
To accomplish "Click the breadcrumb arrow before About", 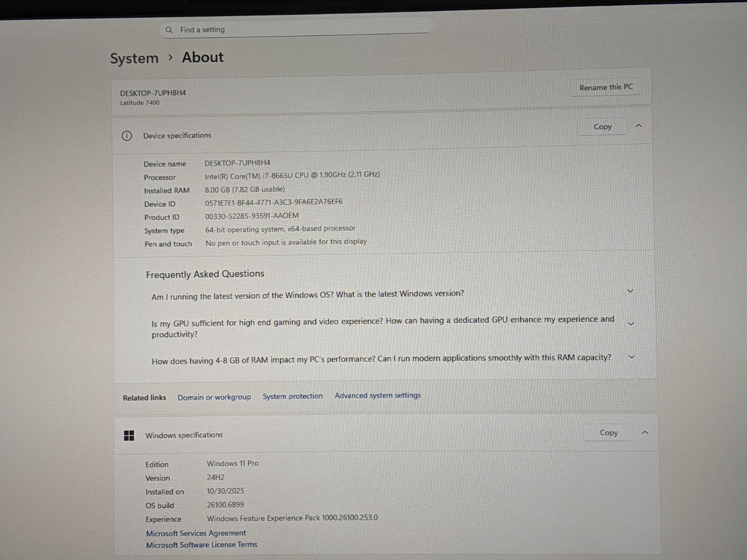I will 171,57.
